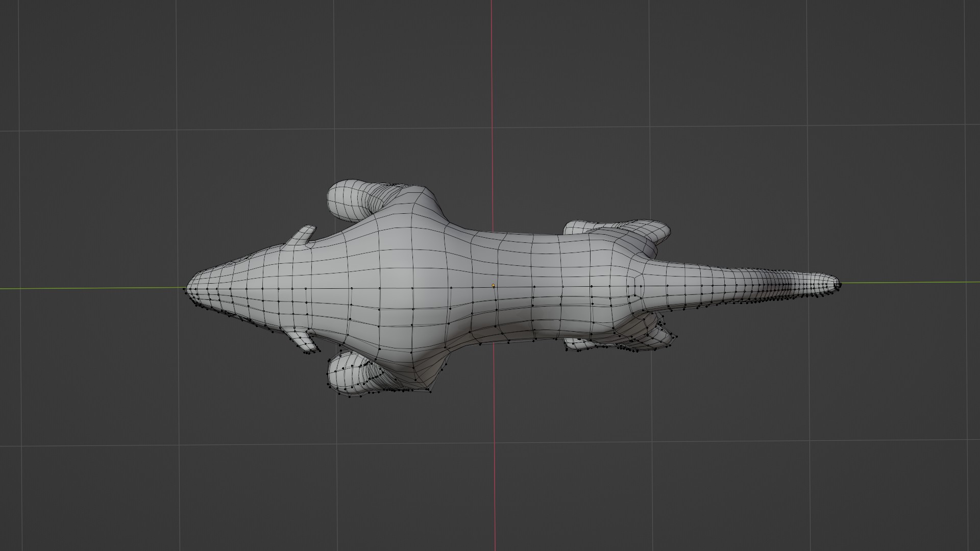Select the vertex at the snout tip
Viewport: 980px width, 551px height.
click(184, 289)
